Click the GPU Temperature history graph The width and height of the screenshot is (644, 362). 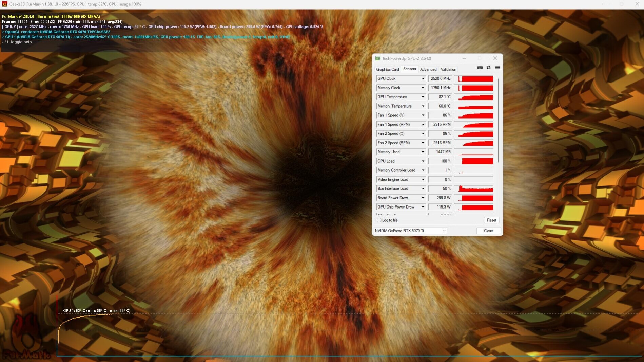(473, 97)
